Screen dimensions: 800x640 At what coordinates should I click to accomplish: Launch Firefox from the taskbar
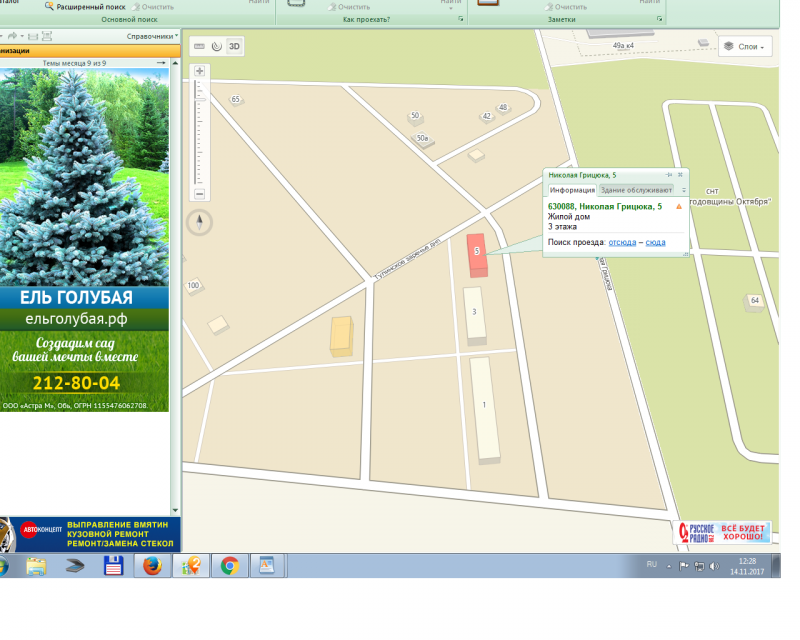152,566
